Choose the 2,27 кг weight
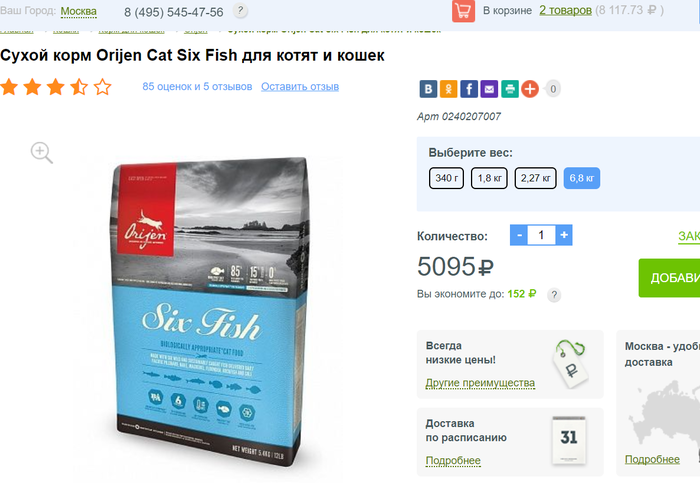Screen dimensions: 700x483 click(x=536, y=178)
